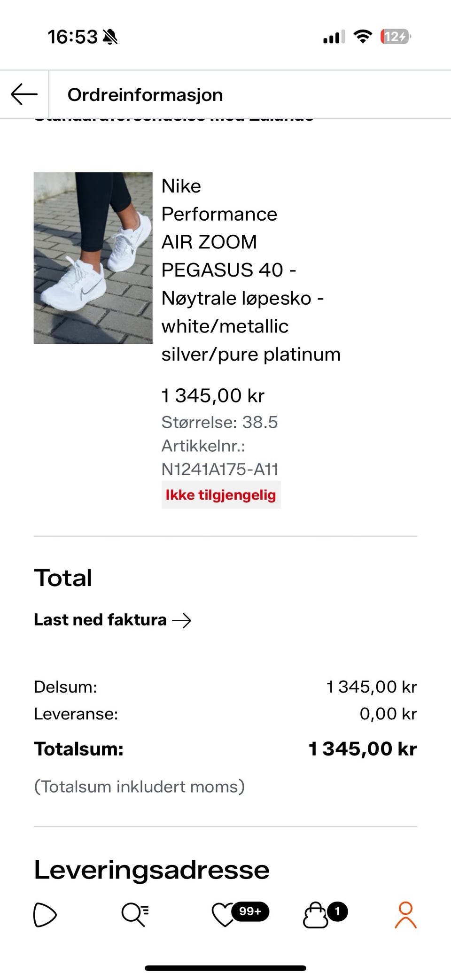
Task: Open the account profile icon
Action: tap(405, 915)
